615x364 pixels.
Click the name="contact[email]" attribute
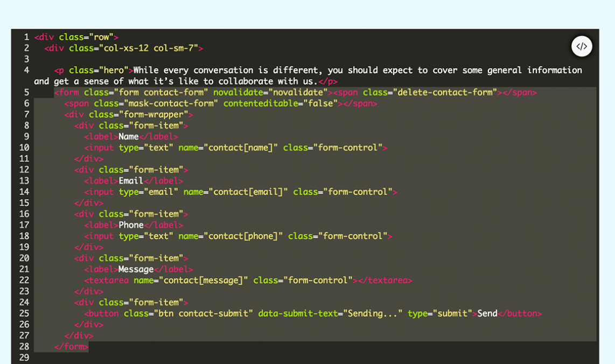click(236, 192)
